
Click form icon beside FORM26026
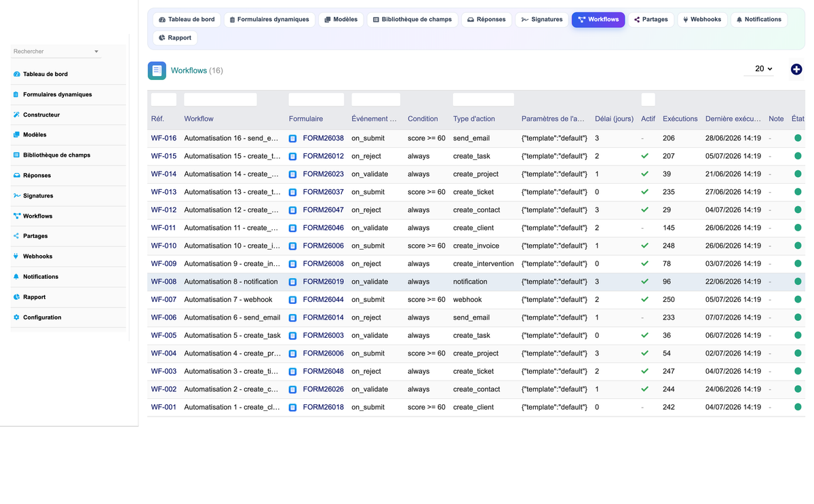point(293,389)
